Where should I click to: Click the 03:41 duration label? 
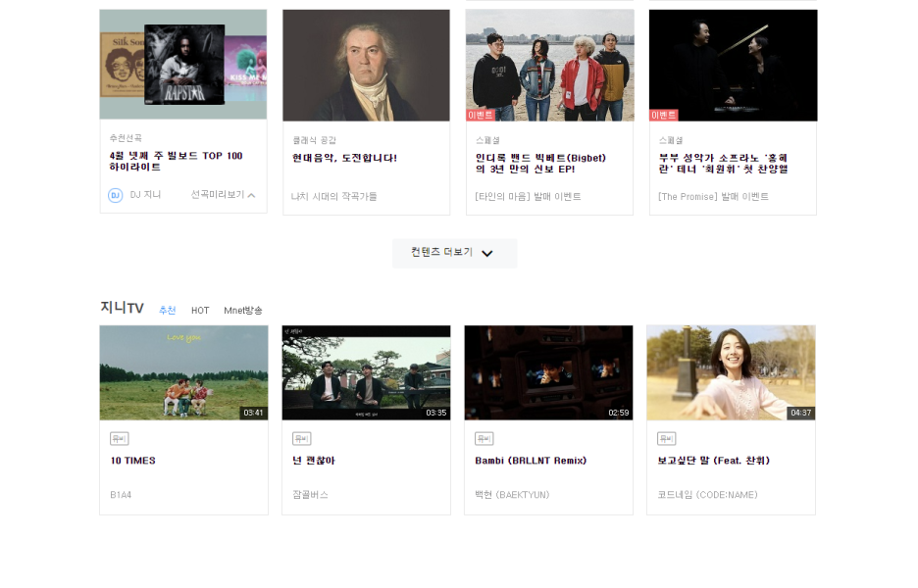coord(253,413)
